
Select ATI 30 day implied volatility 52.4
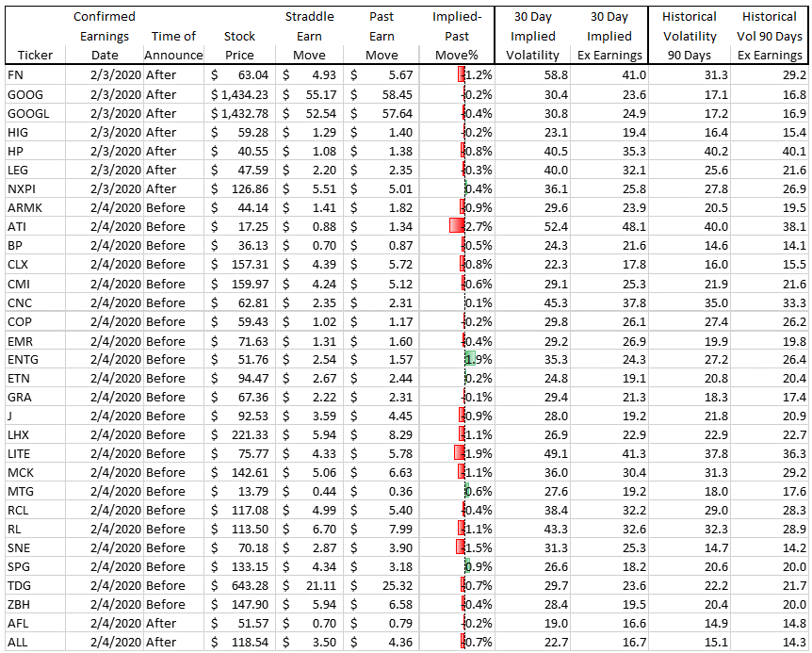pos(533,227)
